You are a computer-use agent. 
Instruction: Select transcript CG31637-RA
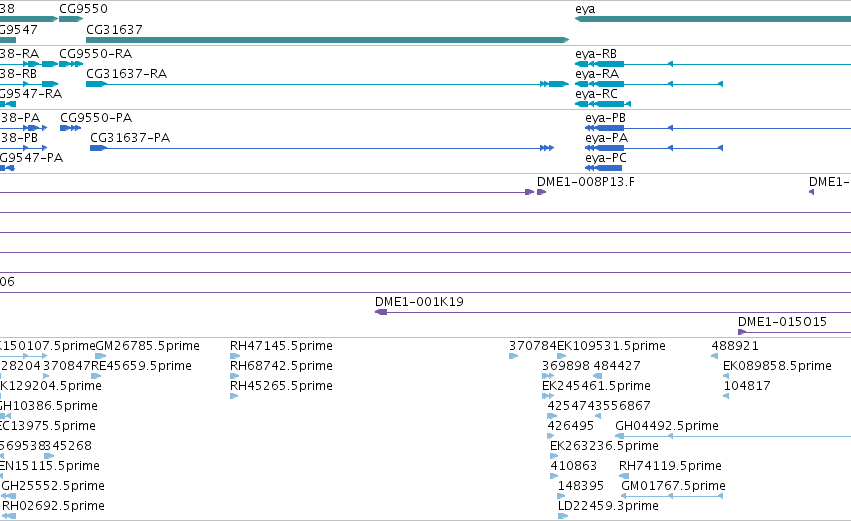point(327,84)
